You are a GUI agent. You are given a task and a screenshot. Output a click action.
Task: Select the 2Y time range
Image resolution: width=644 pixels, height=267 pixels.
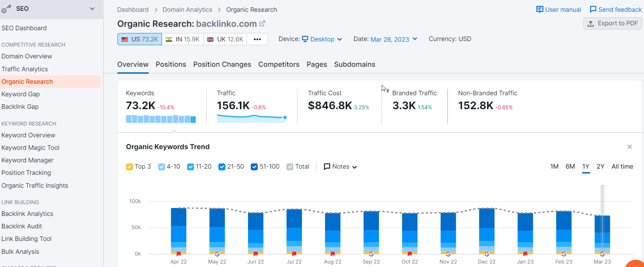[600, 167]
